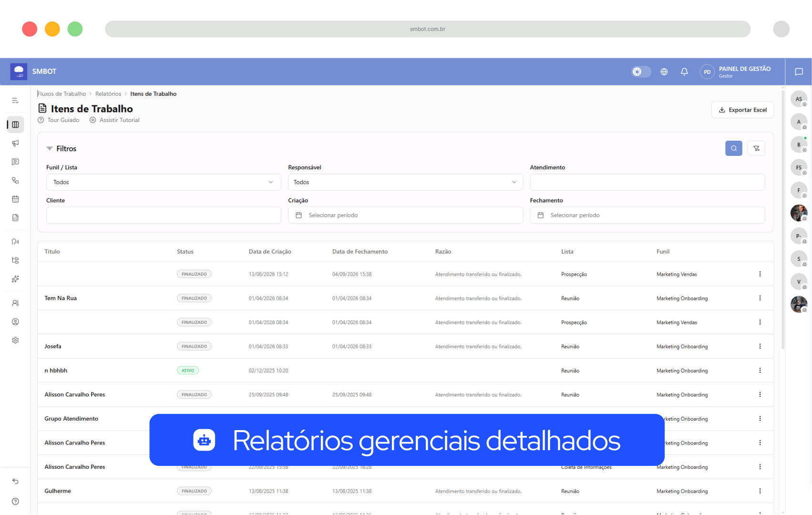Open the Fechamento period picker

[x=647, y=215]
